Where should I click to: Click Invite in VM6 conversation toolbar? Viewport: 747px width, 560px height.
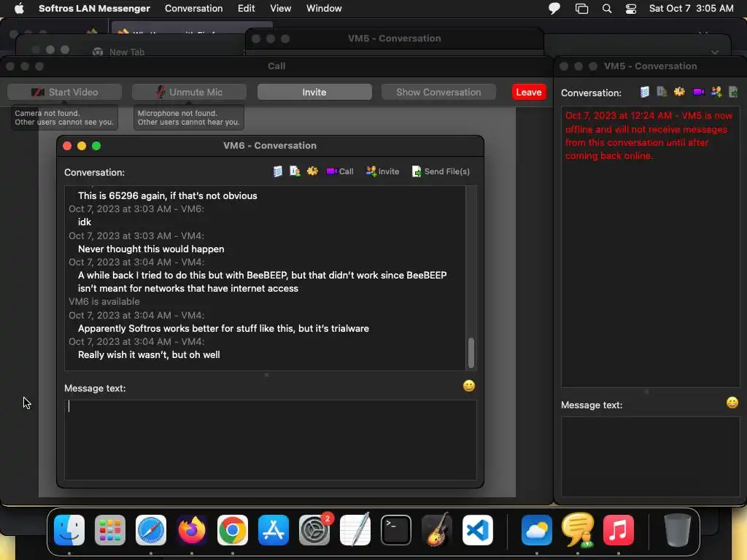382,171
